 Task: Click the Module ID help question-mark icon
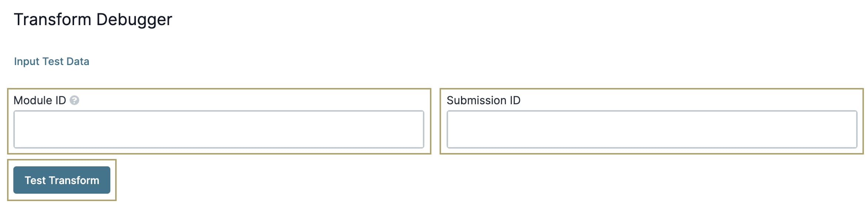click(x=74, y=100)
